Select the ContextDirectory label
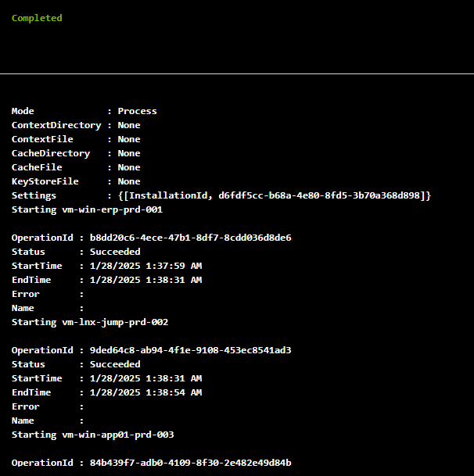This screenshot has height=476, width=474. (56, 125)
